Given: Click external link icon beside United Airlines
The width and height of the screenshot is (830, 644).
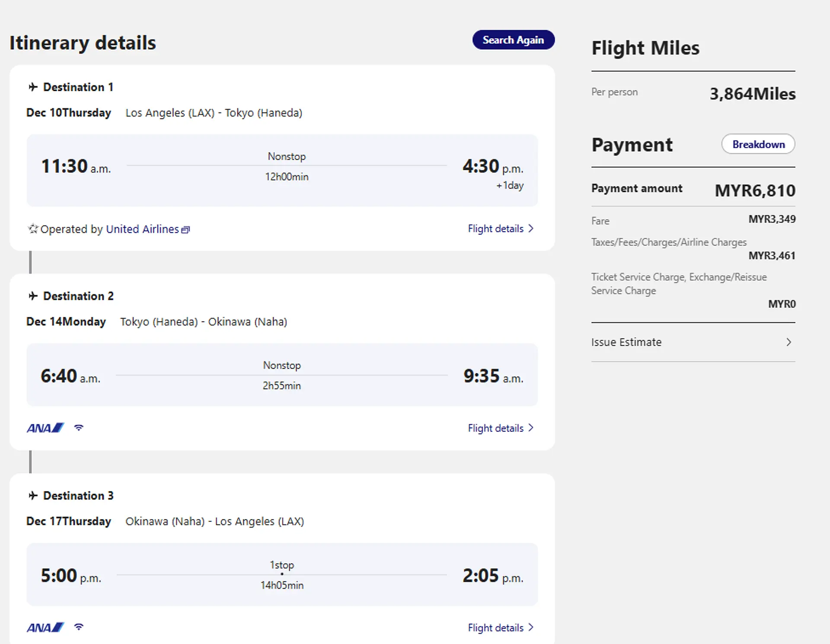Looking at the screenshot, I should point(185,230).
